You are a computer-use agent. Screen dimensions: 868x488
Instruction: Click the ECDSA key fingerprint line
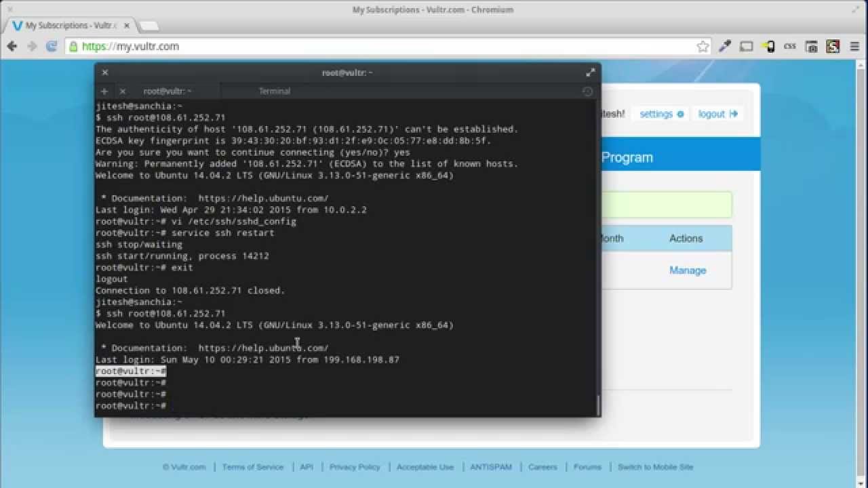[x=294, y=141]
